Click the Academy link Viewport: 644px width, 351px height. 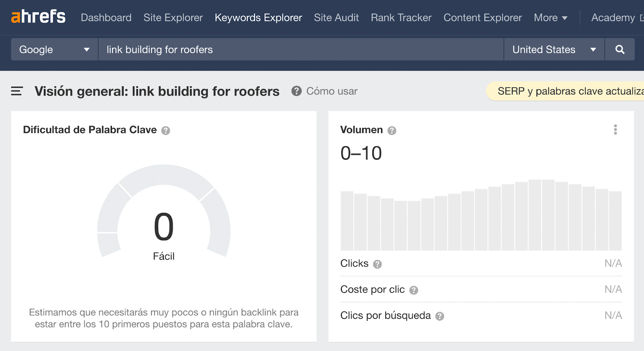click(613, 18)
